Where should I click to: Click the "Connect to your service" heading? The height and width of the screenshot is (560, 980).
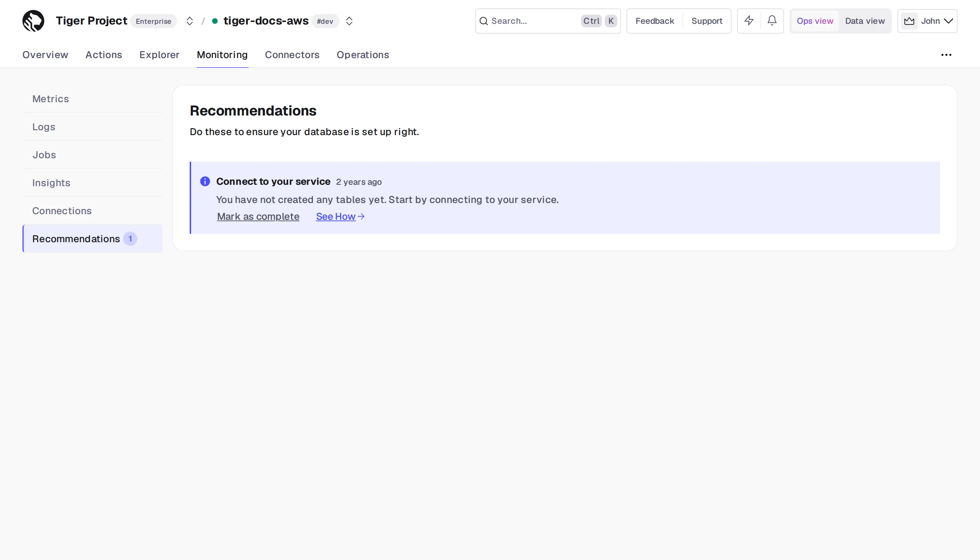coord(273,182)
